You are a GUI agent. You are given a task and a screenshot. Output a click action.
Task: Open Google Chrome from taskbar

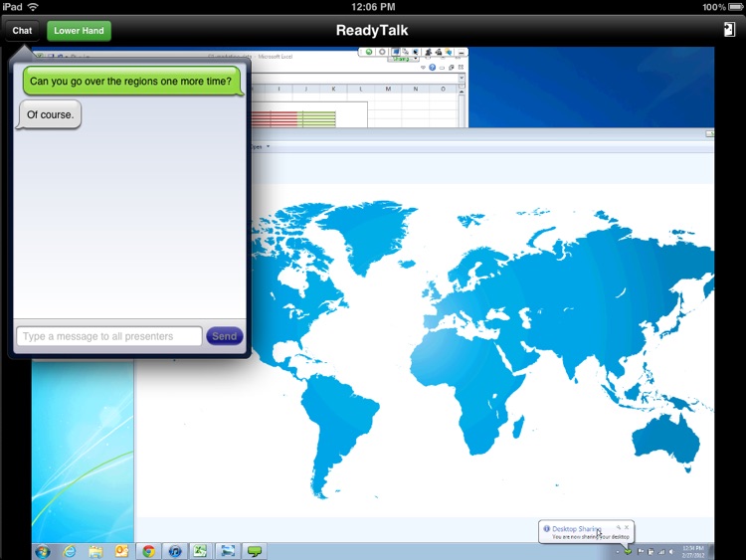pyautogui.click(x=148, y=551)
